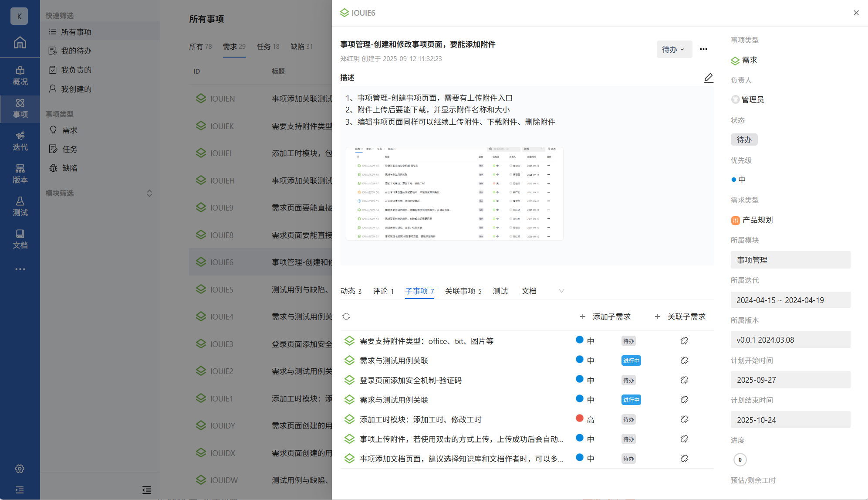This screenshot has width=868, height=500.
Task: Open the 迭代 section in left sidebar
Action: coord(20,141)
